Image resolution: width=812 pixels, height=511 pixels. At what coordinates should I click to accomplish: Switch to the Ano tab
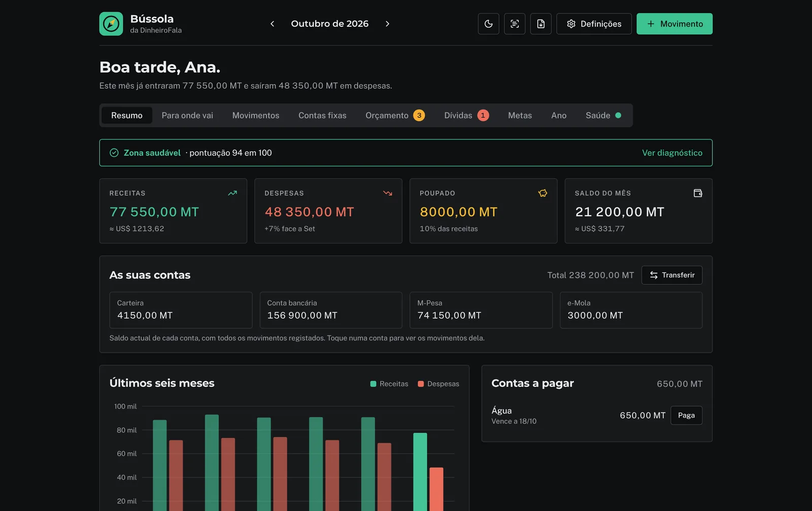559,115
